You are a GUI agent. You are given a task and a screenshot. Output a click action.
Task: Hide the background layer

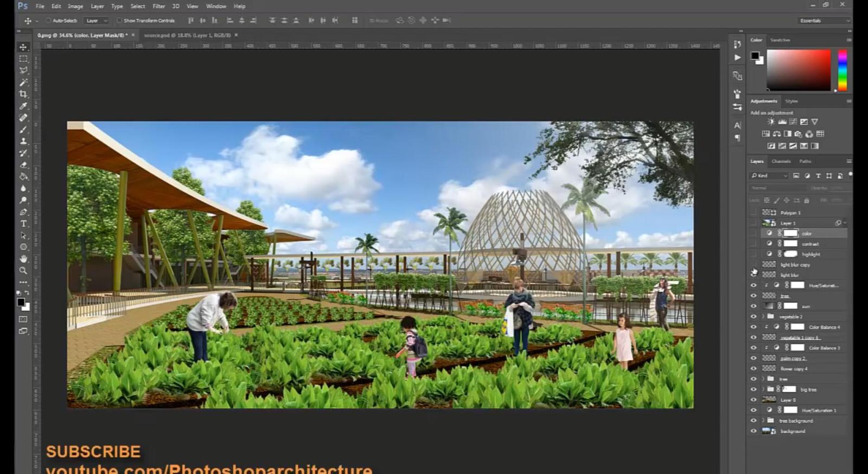[x=754, y=431]
